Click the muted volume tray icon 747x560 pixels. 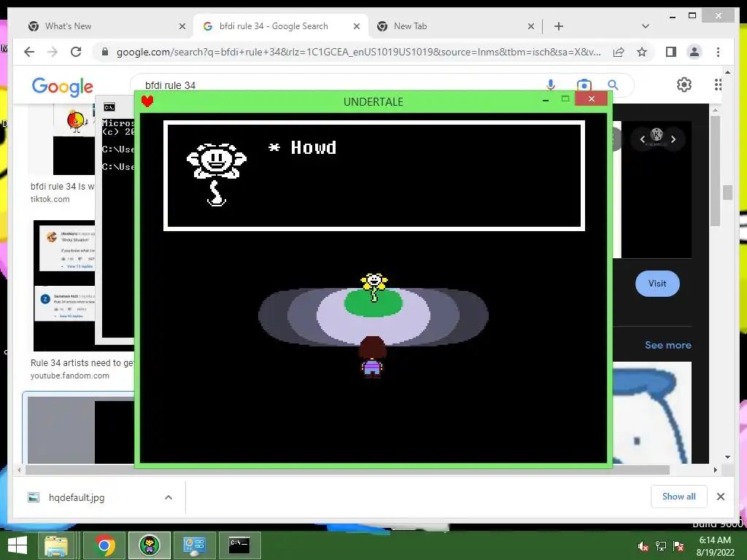coord(643,546)
